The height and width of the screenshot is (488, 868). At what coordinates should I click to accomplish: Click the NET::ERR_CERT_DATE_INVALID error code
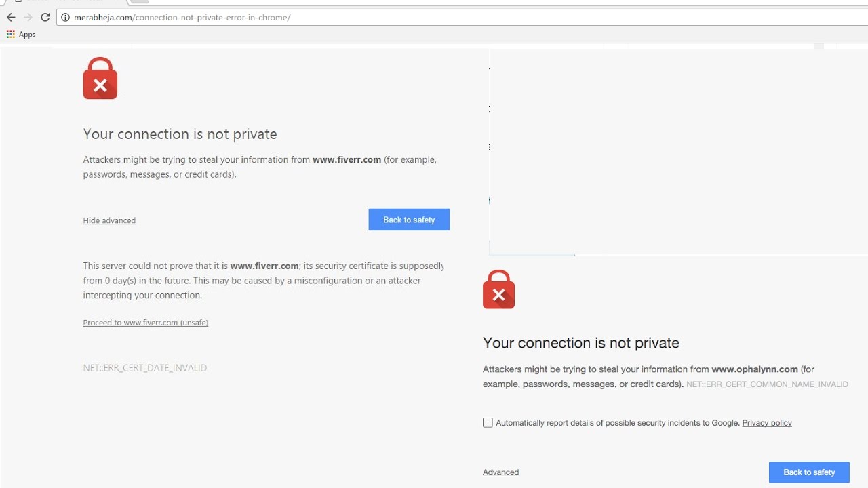click(x=144, y=368)
